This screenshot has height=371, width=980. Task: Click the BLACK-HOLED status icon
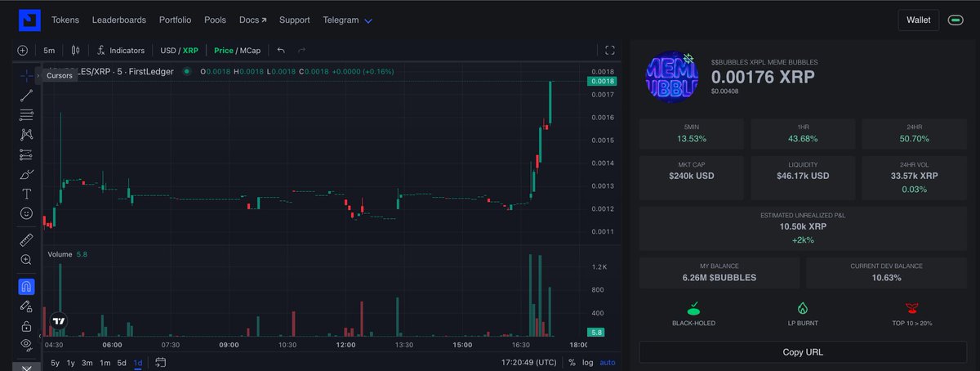(693, 308)
